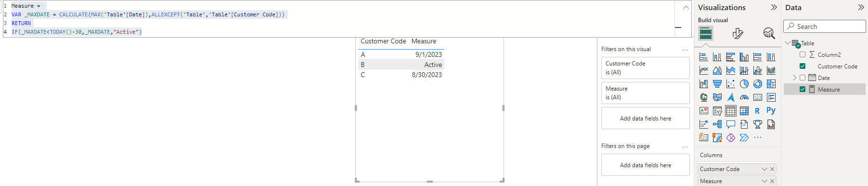
Task: Select the 100% stacked bar chart visual
Action: 757,57
